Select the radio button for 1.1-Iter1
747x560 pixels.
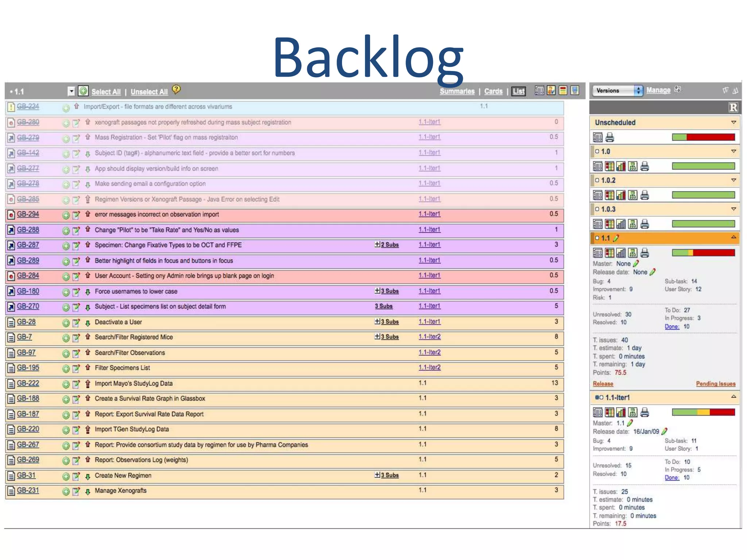601,398
